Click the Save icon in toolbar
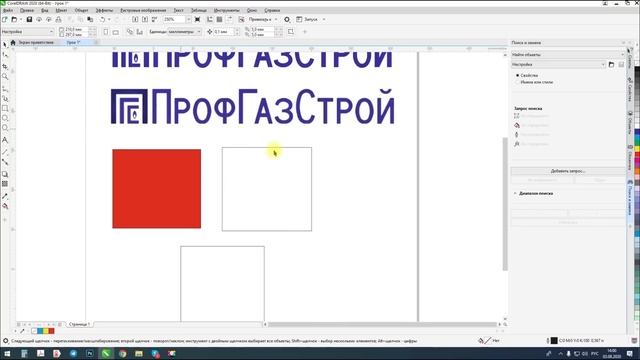Screen dimensions: 640x360 29,19
